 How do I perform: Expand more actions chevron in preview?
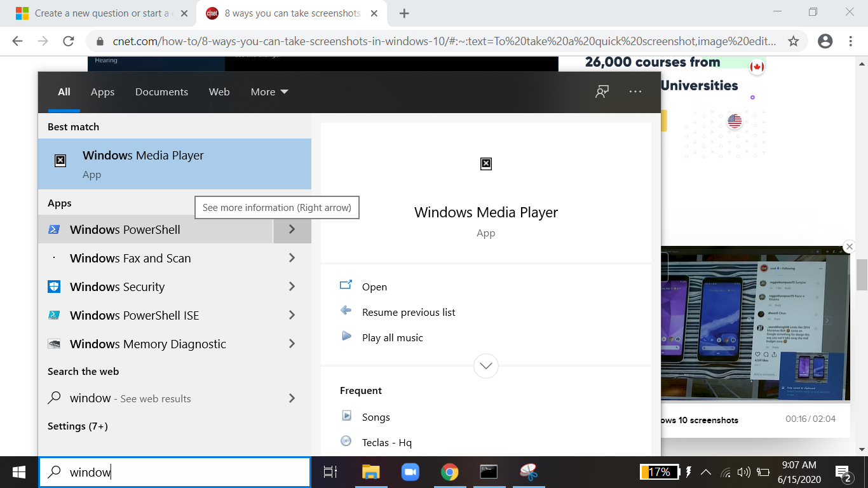486,366
